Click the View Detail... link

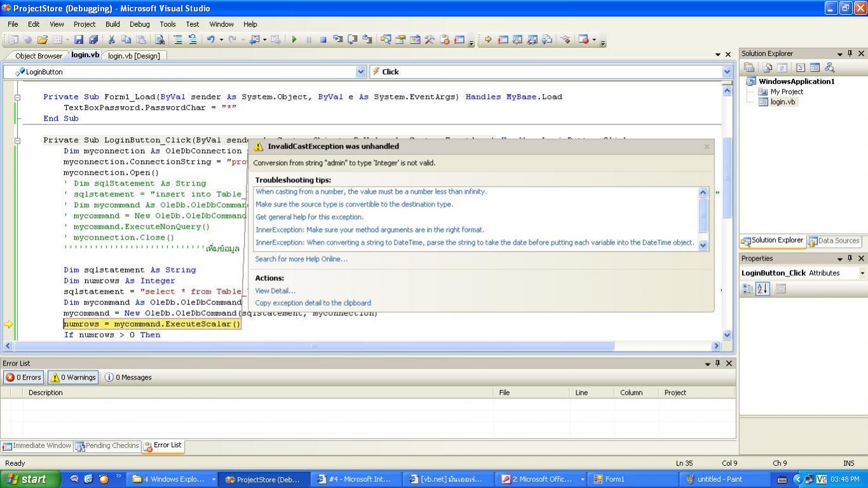tap(275, 290)
